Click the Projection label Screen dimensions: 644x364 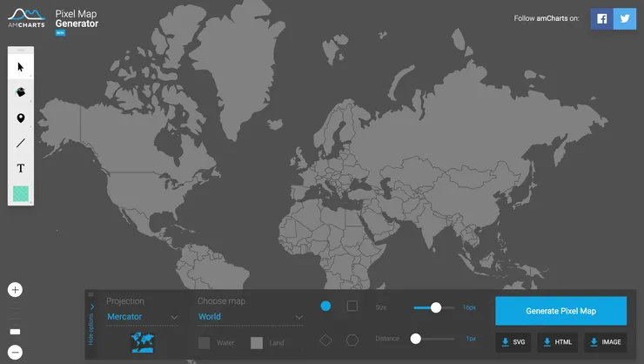pyautogui.click(x=125, y=301)
